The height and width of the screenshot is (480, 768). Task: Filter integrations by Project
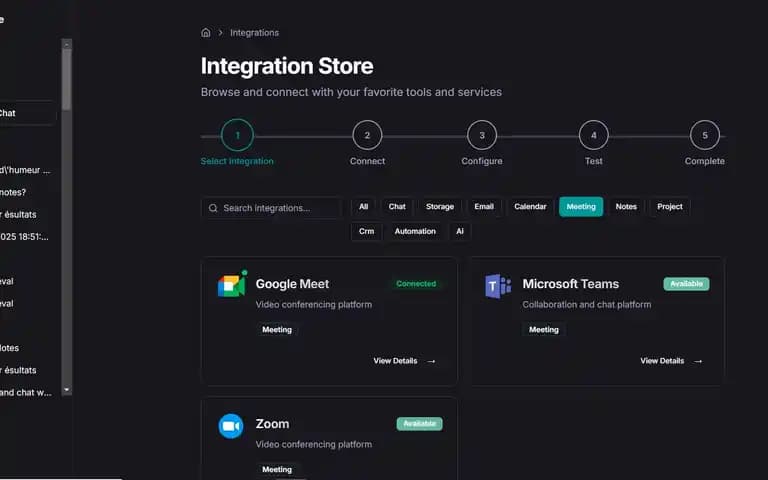(670, 207)
